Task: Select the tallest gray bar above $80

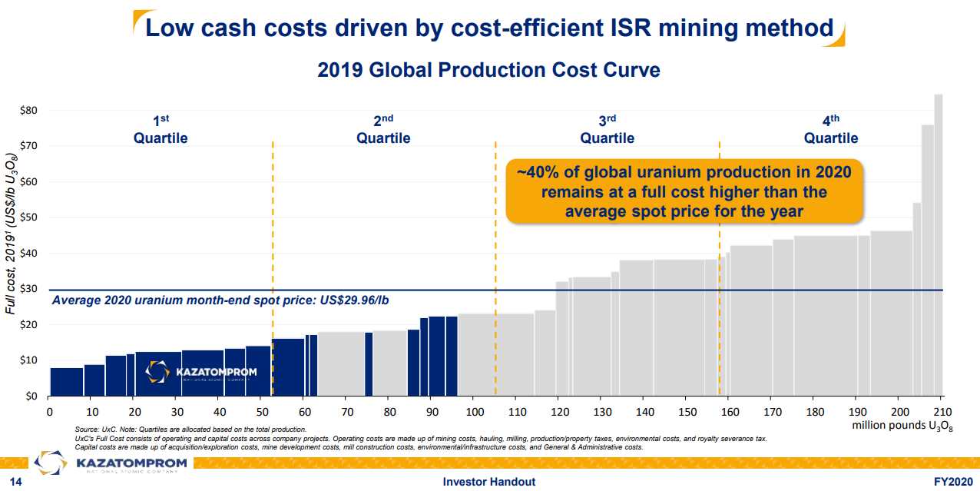Action: coord(938,244)
